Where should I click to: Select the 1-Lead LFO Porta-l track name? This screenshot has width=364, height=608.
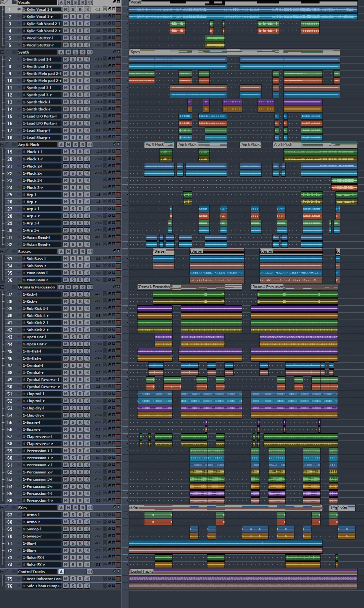click(41, 116)
